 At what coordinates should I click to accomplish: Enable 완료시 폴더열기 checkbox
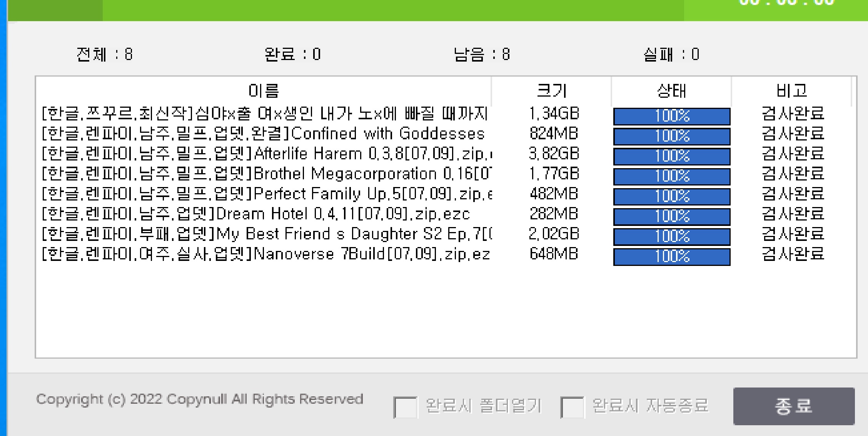click(x=405, y=407)
